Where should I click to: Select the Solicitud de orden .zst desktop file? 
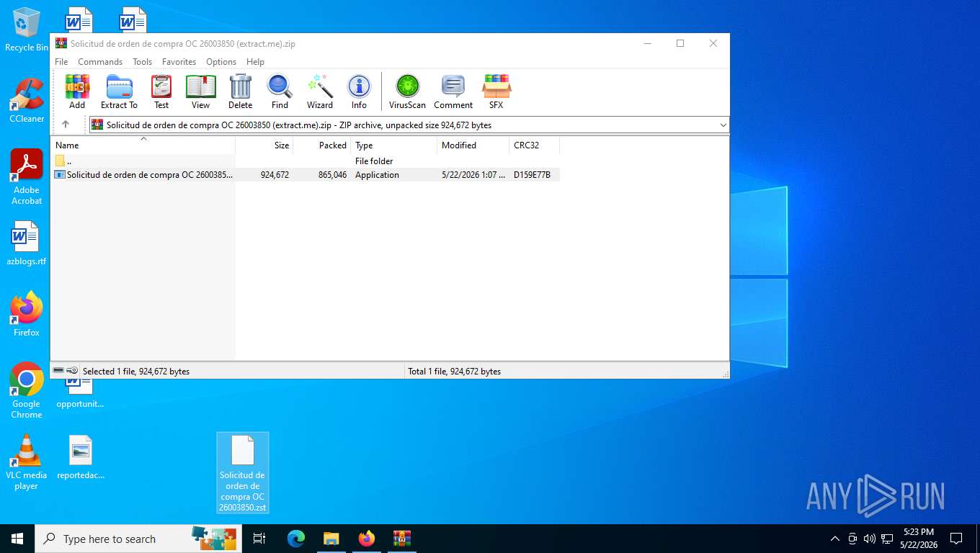click(243, 473)
